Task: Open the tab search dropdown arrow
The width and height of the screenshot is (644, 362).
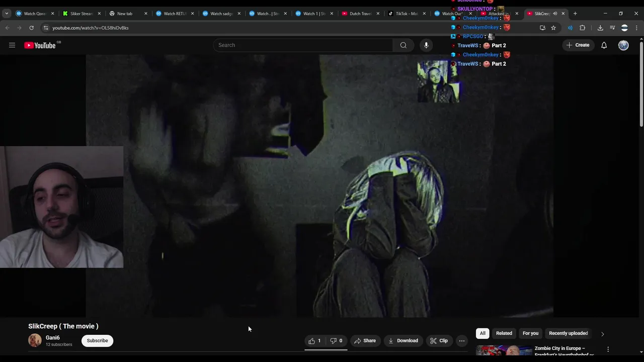Action: [7, 14]
